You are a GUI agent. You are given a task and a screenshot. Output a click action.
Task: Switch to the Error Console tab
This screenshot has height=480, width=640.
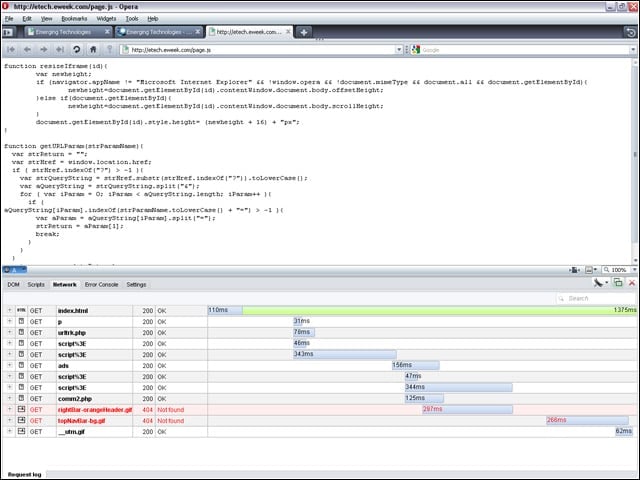pyautogui.click(x=101, y=284)
